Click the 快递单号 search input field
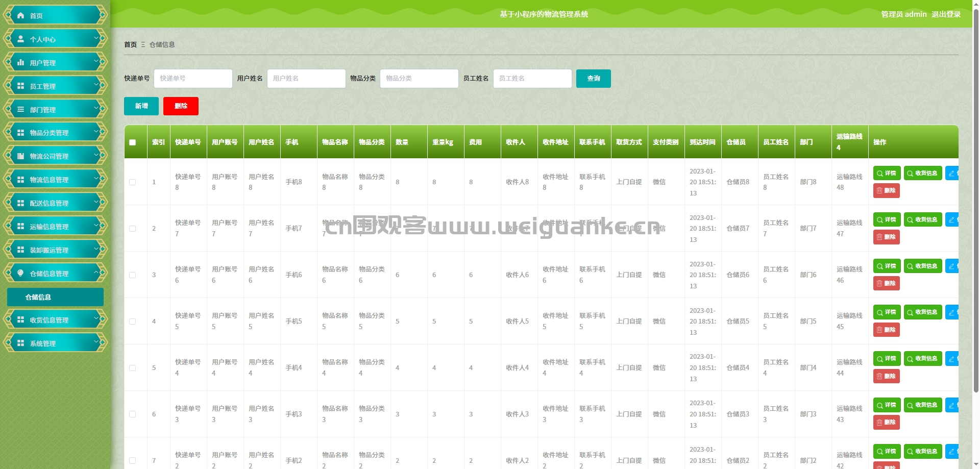Viewport: 980px width, 469px height. pos(193,79)
